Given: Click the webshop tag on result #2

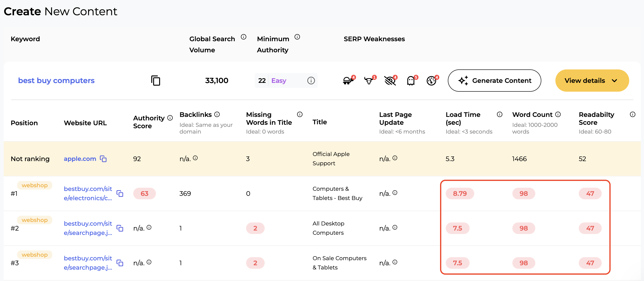Looking at the screenshot, I should pos(34,220).
